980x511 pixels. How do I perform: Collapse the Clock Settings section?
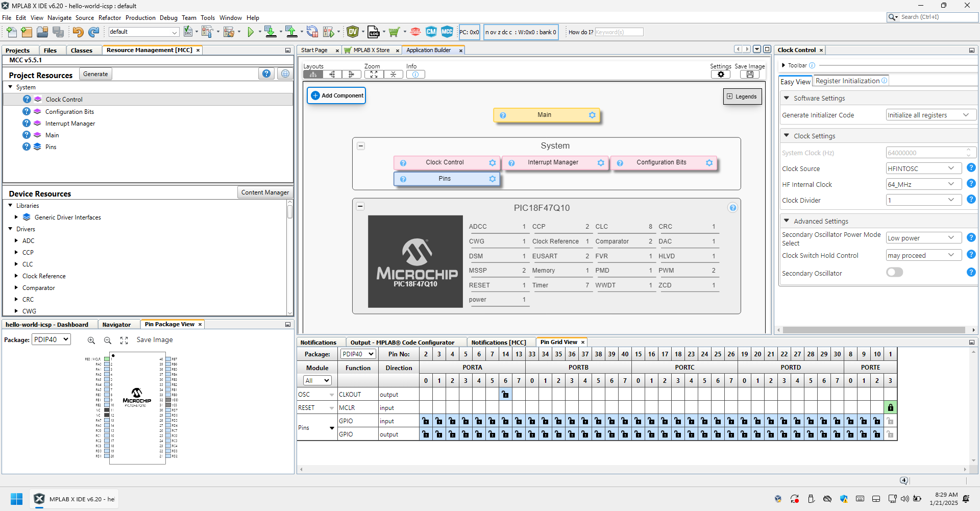coord(787,135)
